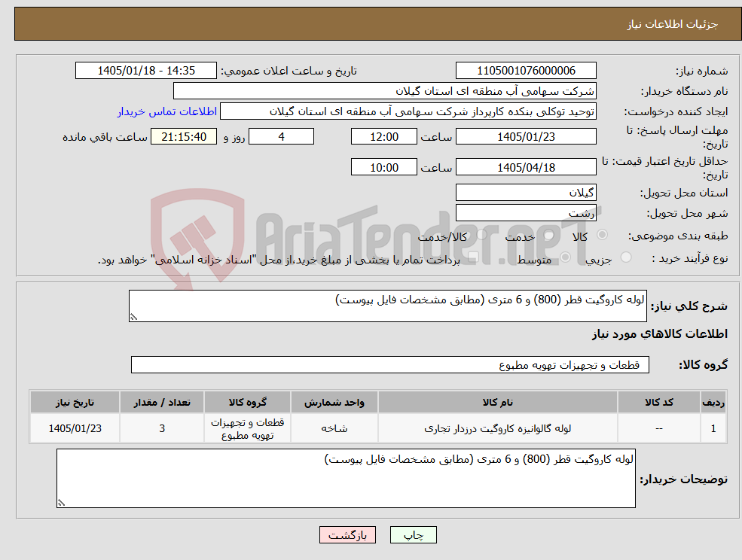742x560 pixels.
Task: Click item name لوله گالوانیزه کاروگیت cell
Action: [x=498, y=428]
